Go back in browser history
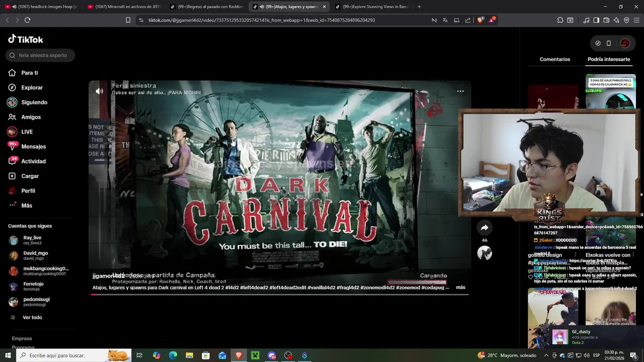This screenshot has height=362, width=644. [7, 20]
